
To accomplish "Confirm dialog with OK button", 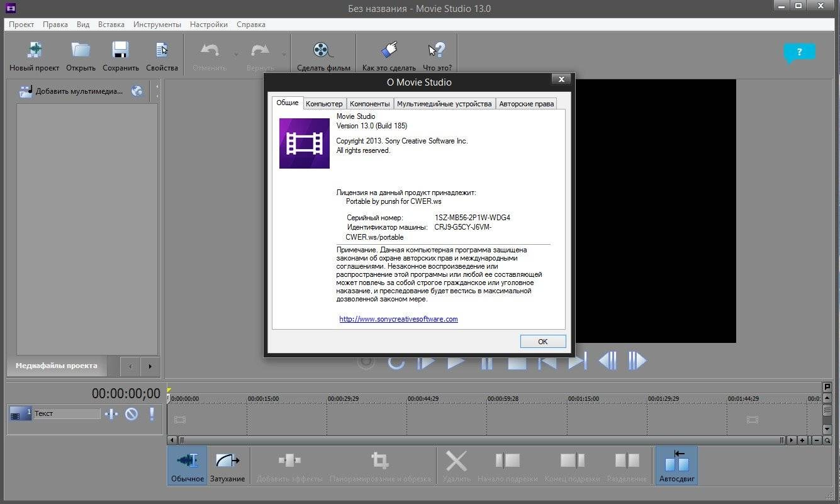I will tap(543, 342).
